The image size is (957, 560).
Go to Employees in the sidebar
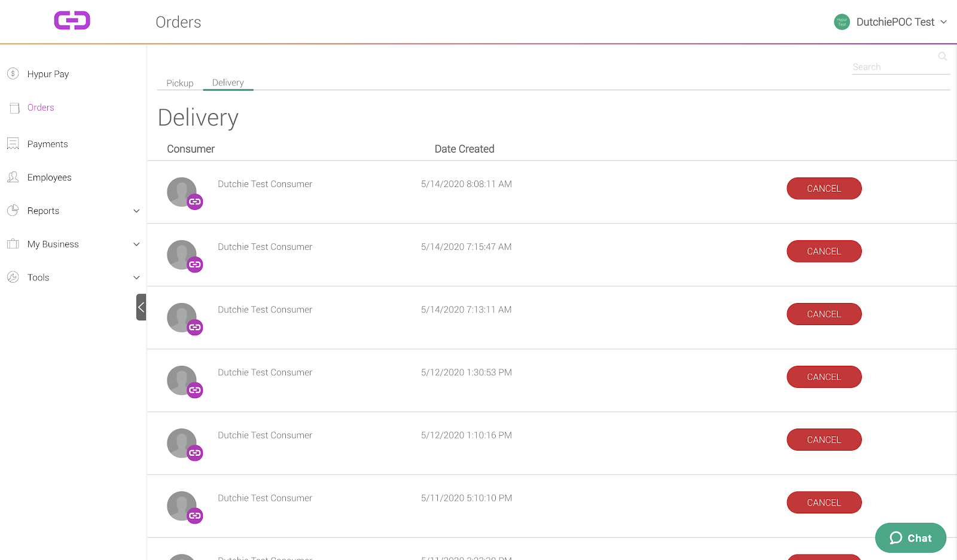pos(50,178)
